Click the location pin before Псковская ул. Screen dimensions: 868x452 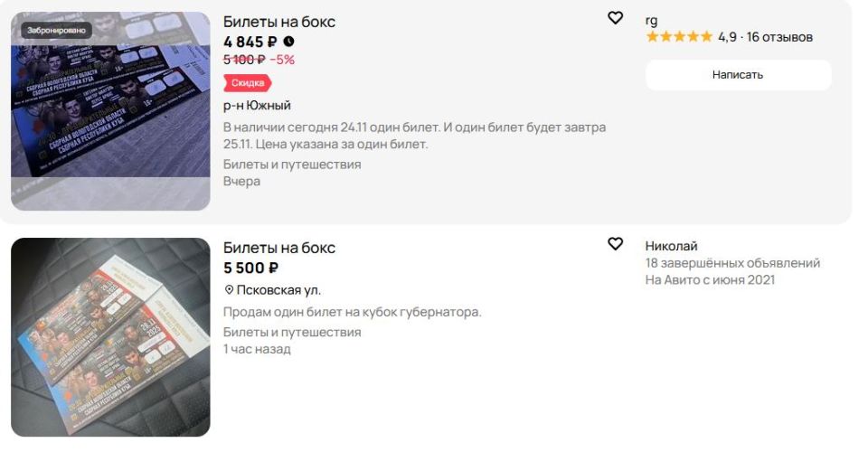[229, 290]
